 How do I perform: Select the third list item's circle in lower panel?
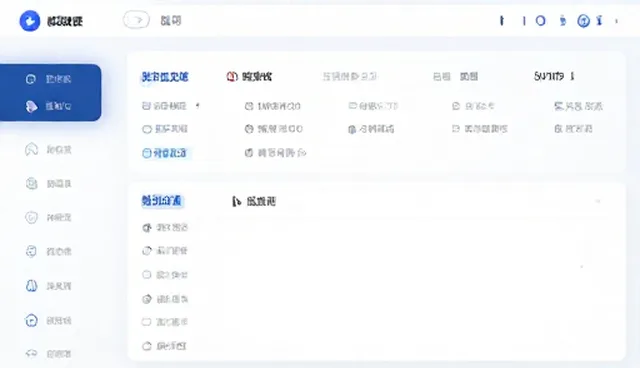pos(147,275)
